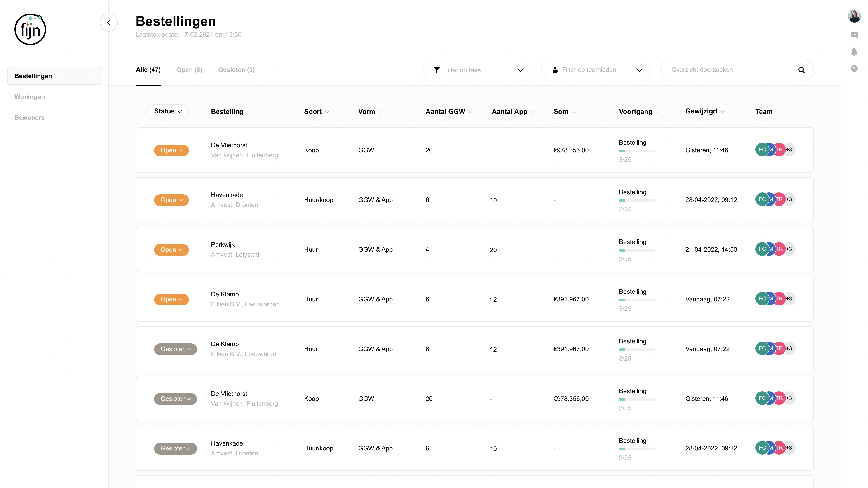
Task: Click +3 team badge in Parkwijk row
Action: click(789, 249)
